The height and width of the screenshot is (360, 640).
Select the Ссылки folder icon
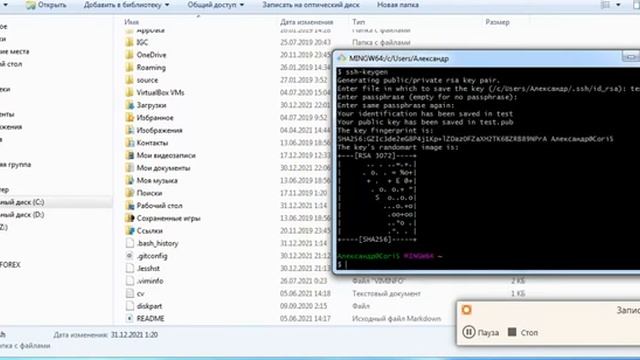click(x=129, y=231)
